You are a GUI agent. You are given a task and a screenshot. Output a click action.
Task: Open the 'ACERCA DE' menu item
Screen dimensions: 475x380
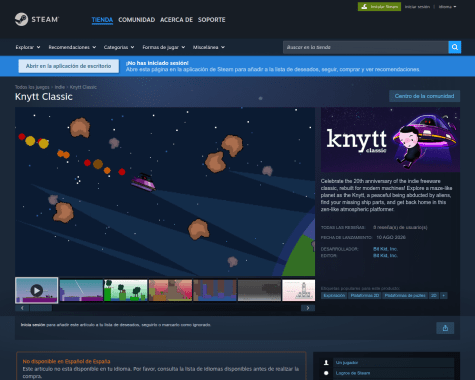(176, 20)
